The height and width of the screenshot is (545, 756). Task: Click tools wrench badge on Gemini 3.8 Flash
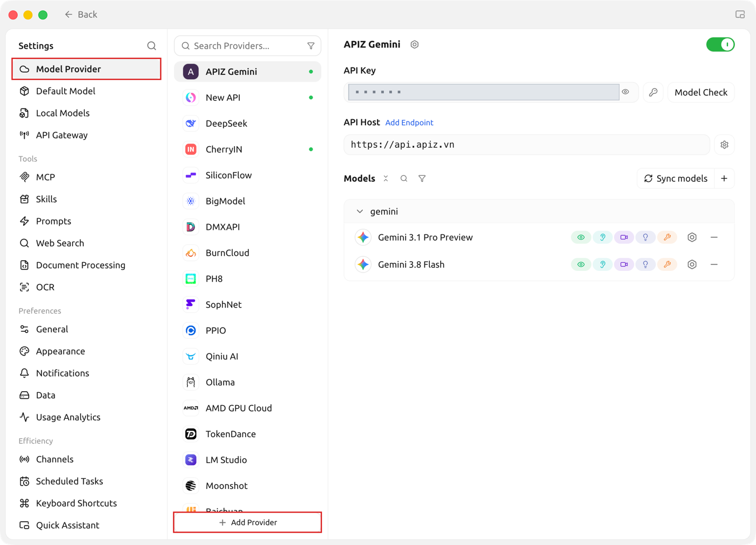[667, 264]
